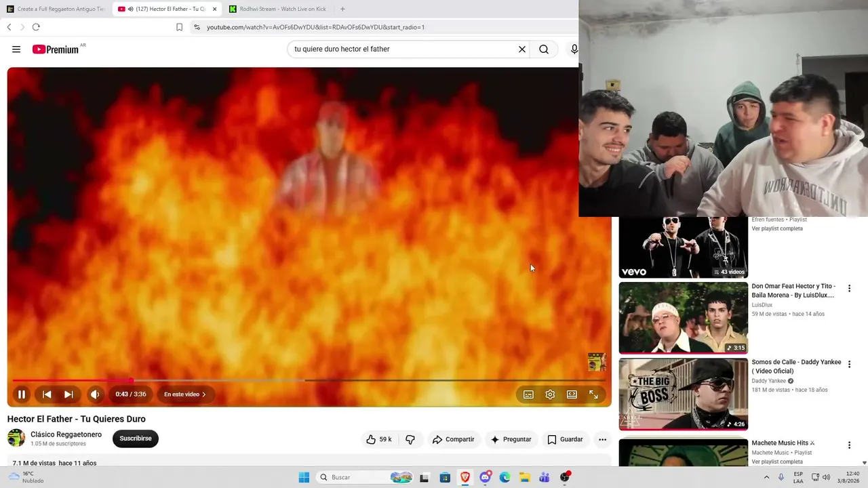Skip to the previous video

[x=47, y=394]
